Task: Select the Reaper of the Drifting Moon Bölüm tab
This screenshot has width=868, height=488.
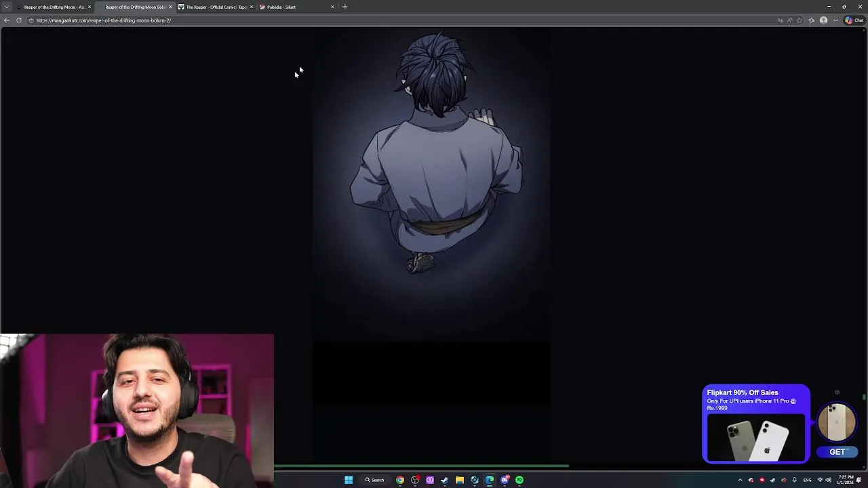Action: 135,7
